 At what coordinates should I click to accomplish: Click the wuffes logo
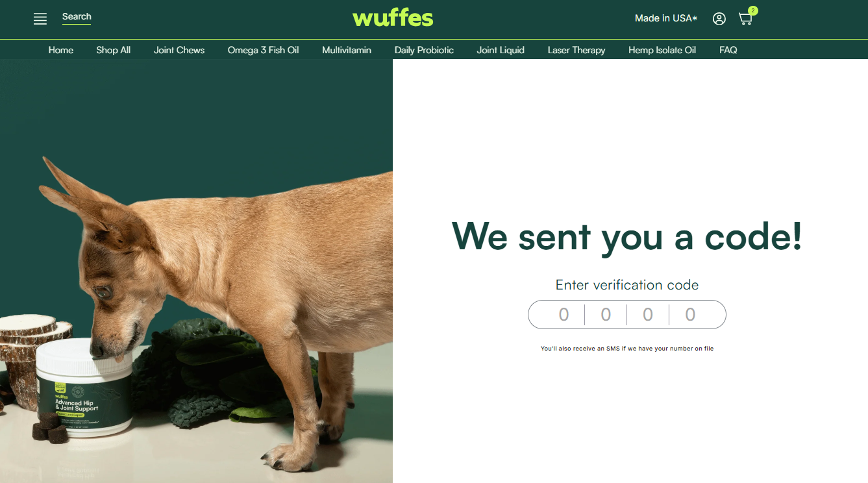pos(393,18)
